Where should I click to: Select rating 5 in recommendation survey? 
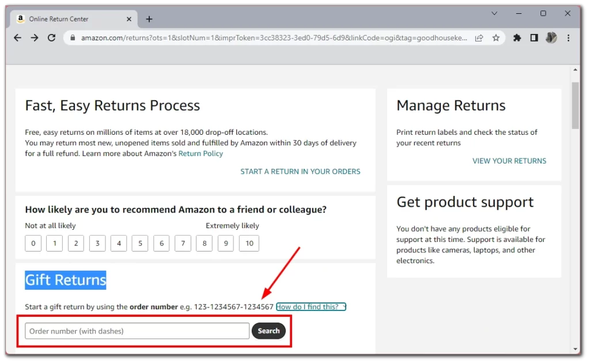(140, 244)
